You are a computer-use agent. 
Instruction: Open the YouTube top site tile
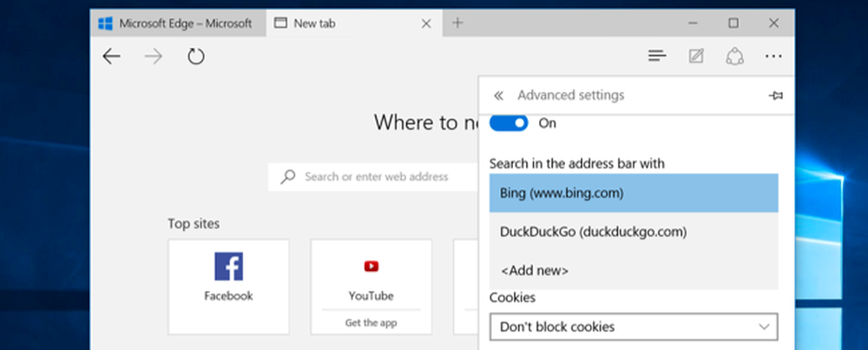pos(371,287)
